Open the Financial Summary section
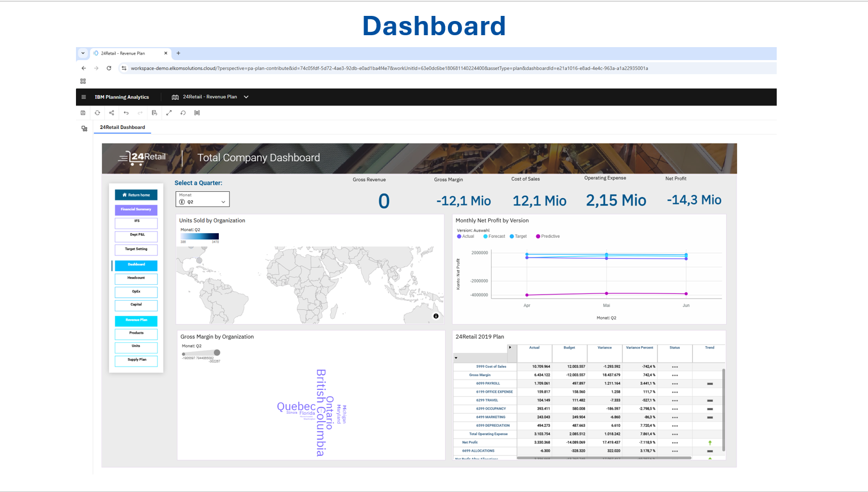 coord(136,209)
